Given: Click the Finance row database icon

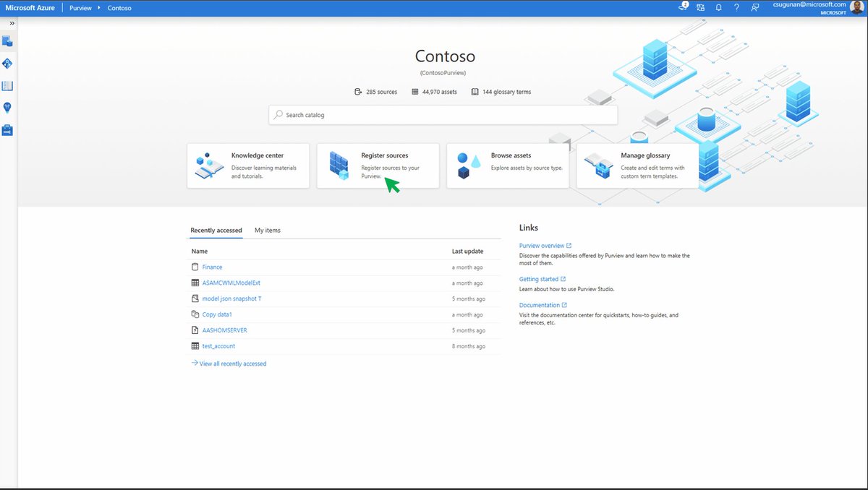Looking at the screenshot, I should (x=195, y=267).
